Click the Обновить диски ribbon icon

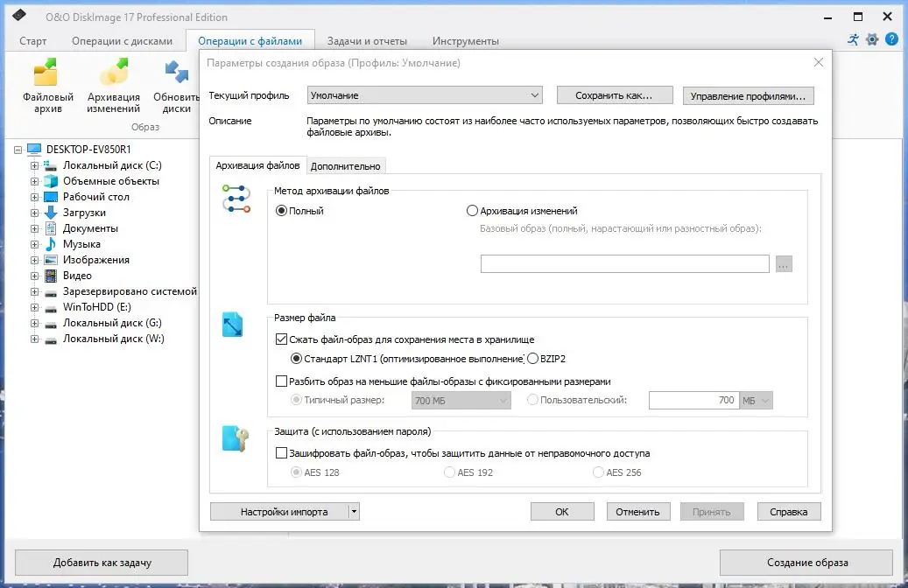tap(177, 73)
